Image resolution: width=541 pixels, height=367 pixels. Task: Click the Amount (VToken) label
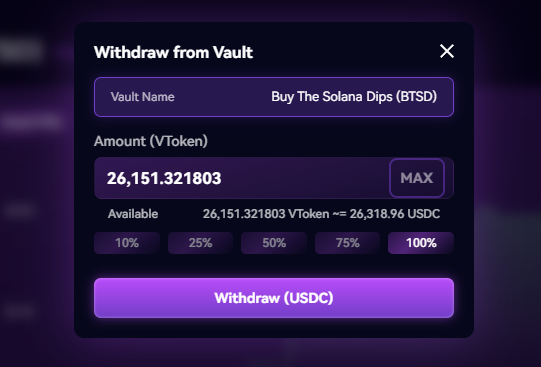[151, 141]
